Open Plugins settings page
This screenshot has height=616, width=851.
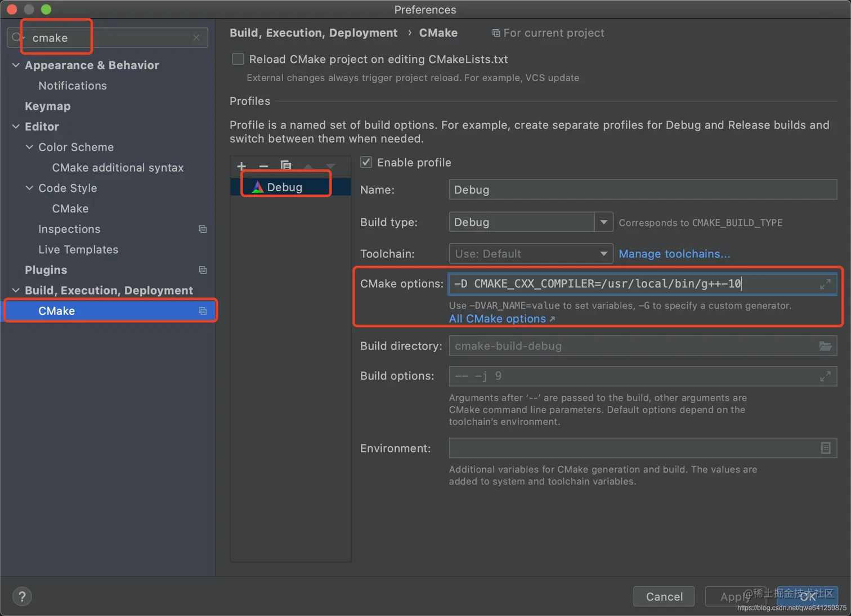pyautogui.click(x=46, y=270)
